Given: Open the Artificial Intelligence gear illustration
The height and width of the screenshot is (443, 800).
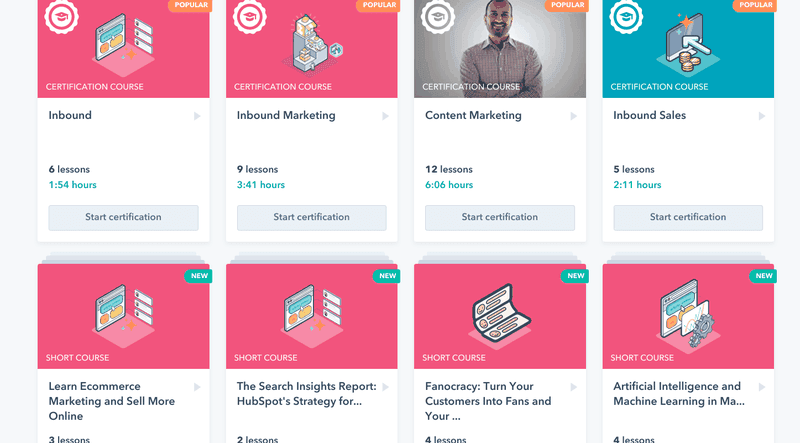Looking at the screenshot, I should (x=688, y=315).
